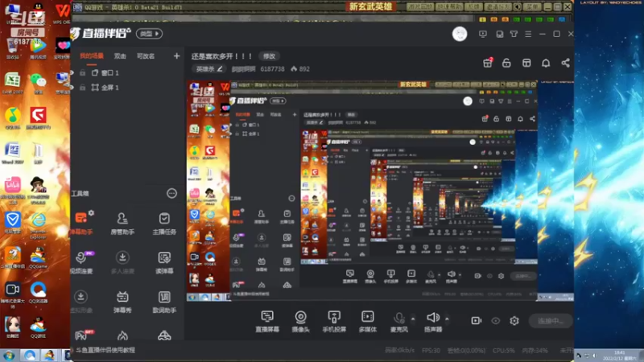Screen dimensions: 644x362
Task: Expand the toolbox more options circle
Action: coord(171,193)
